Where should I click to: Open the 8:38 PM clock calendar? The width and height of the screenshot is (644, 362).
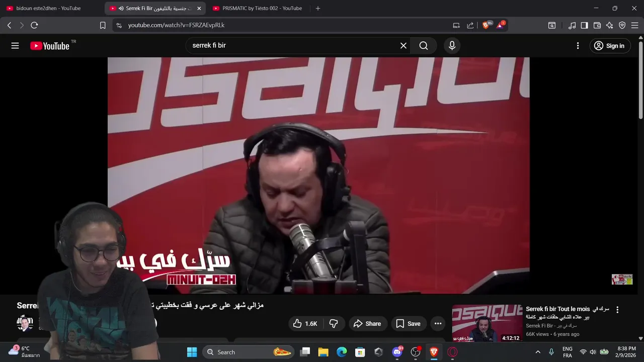pyautogui.click(x=626, y=352)
